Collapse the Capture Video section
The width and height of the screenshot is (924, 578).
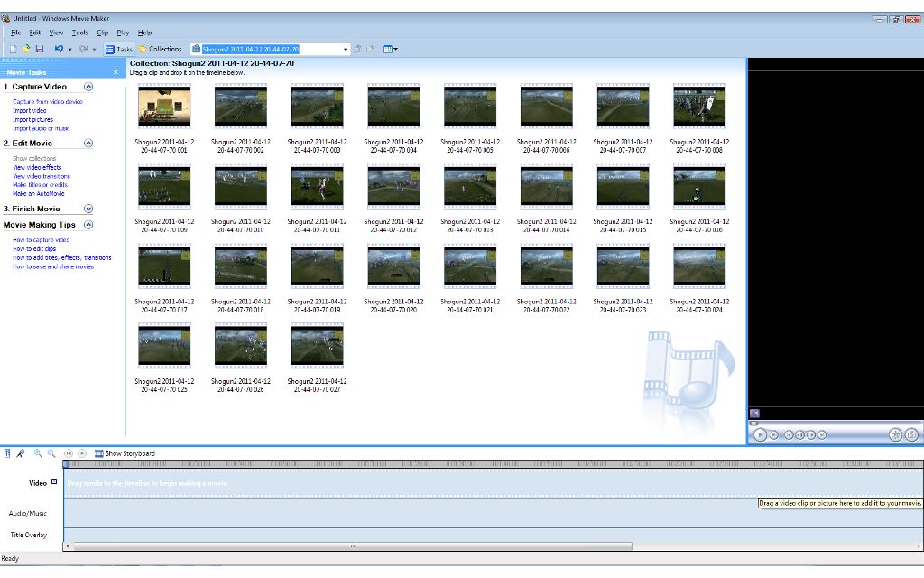click(x=88, y=87)
